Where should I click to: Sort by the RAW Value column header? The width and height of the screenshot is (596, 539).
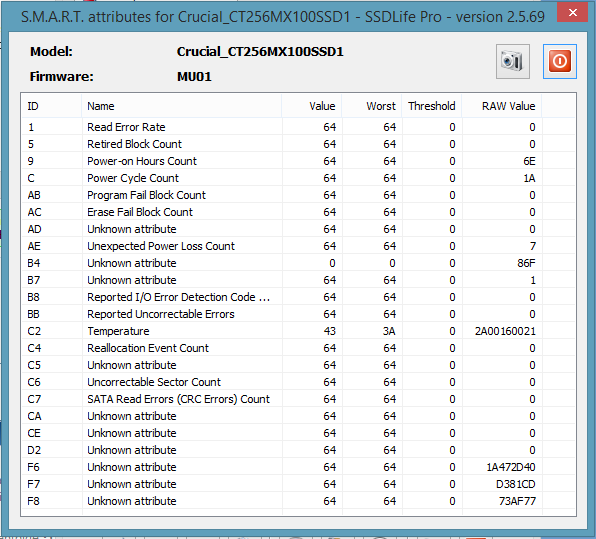tap(501, 106)
